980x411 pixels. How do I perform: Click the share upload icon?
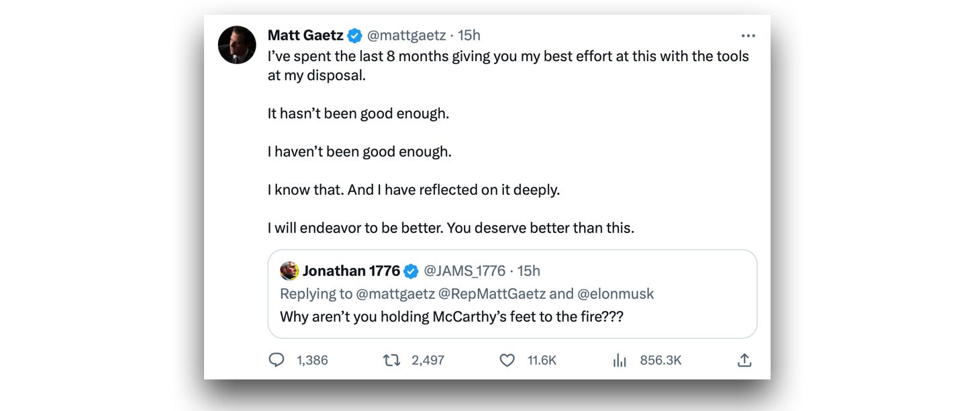pyautogui.click(x=744, y=361)
